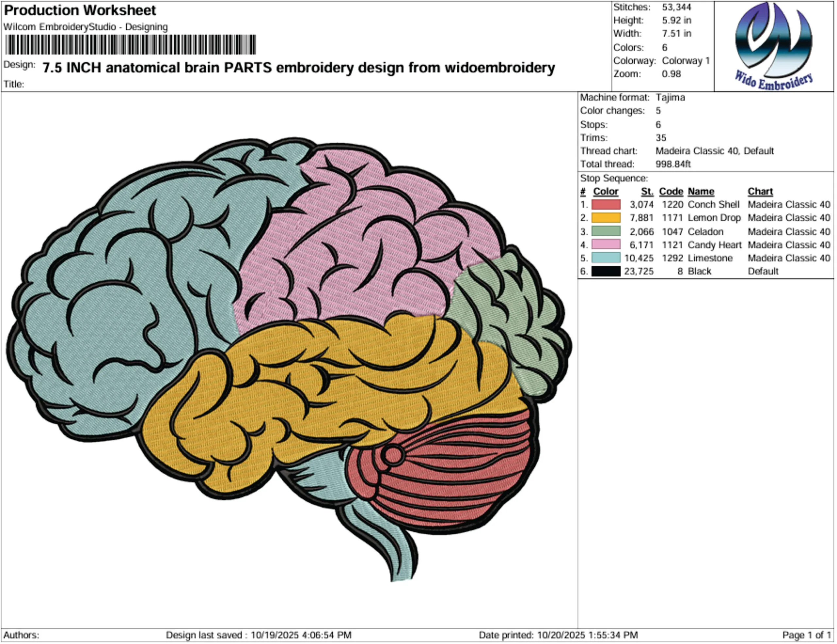The image size is (837, 644).
Task: Click thread code '1220'
Action: coord(672,205)
